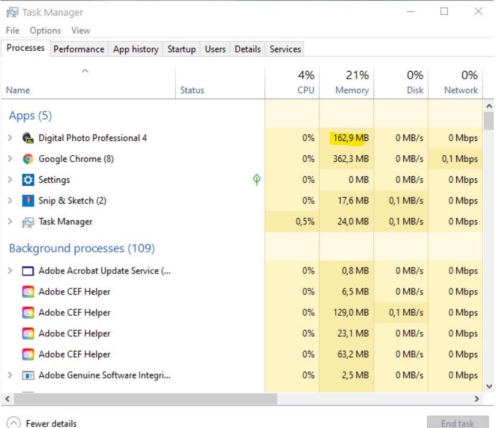The width and height of the screenshot is (504, 428).
Task: Click the vertical scrollbar down arrow
Action: coord(488,386)
